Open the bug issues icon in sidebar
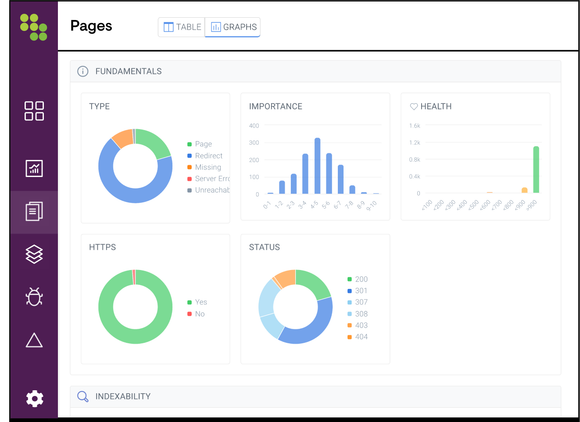 point(34,297)
